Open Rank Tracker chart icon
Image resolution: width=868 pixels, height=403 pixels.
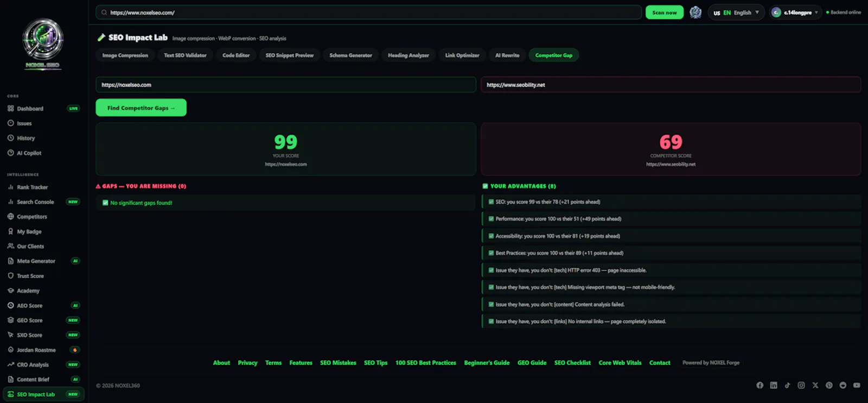click(10, 187)
